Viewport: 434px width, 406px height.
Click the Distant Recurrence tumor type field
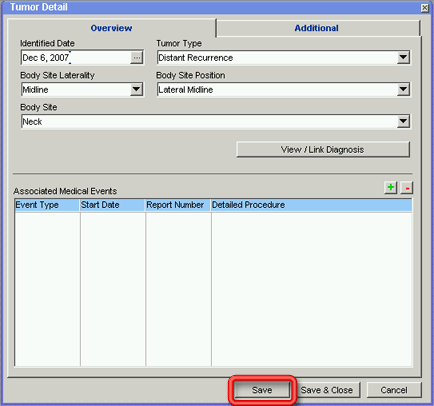(277, 58)
